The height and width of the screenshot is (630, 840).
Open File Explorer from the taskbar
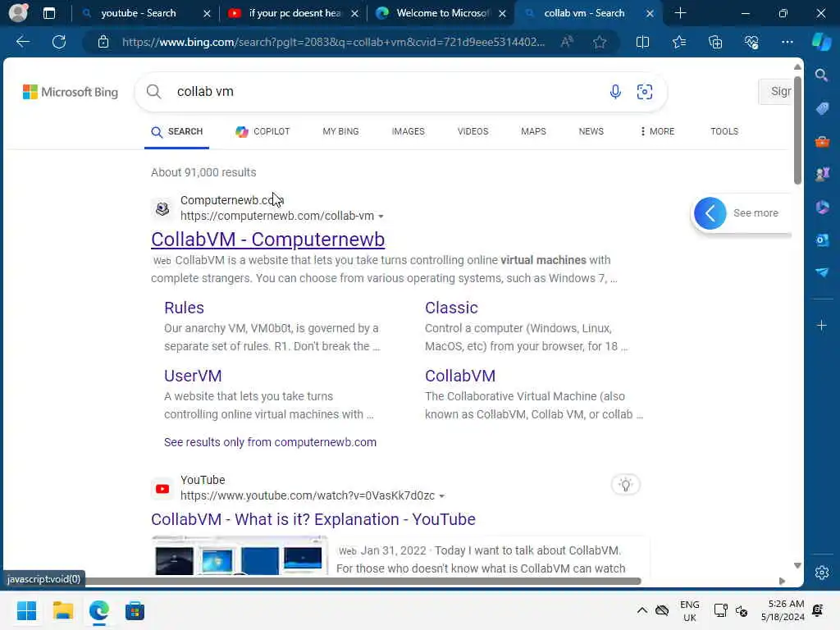[x=62, y=610]
